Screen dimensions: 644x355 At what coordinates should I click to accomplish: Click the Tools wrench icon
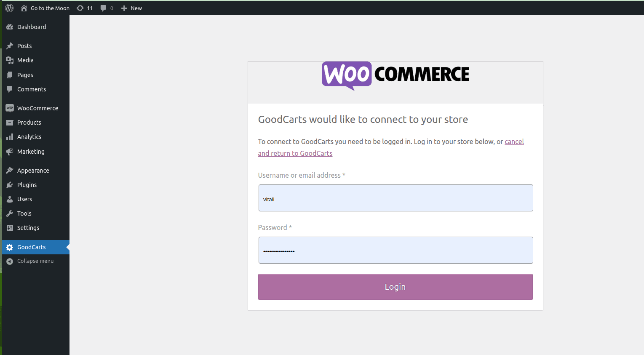10,214
